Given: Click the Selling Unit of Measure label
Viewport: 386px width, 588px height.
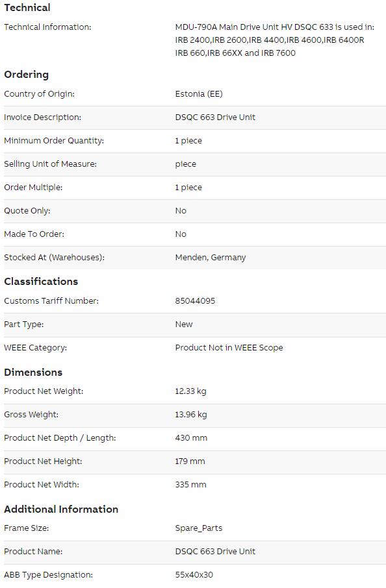Looking at the screenshot, I should [50, 164].
